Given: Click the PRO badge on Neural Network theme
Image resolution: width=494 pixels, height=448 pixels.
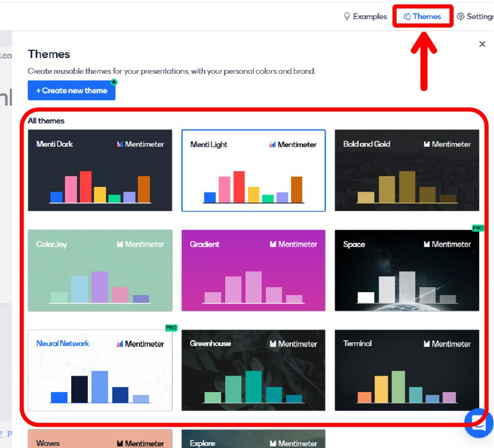Looking at the screenshot, I should tap(171, 328).
